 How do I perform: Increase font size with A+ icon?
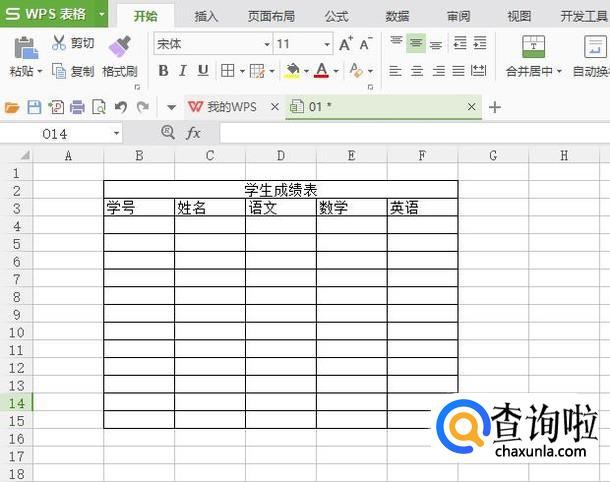(345, 44)
